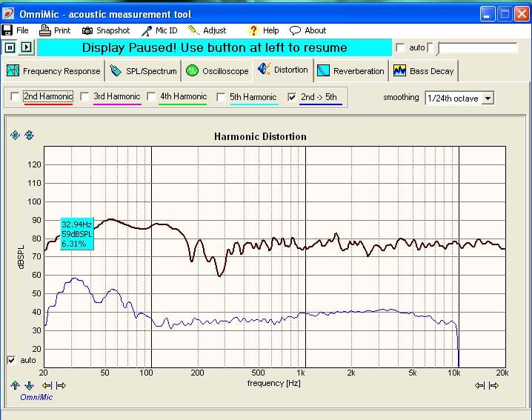Uncheck the 2nd -> 5th checkbox
The image size is (532, 420).
291,97
